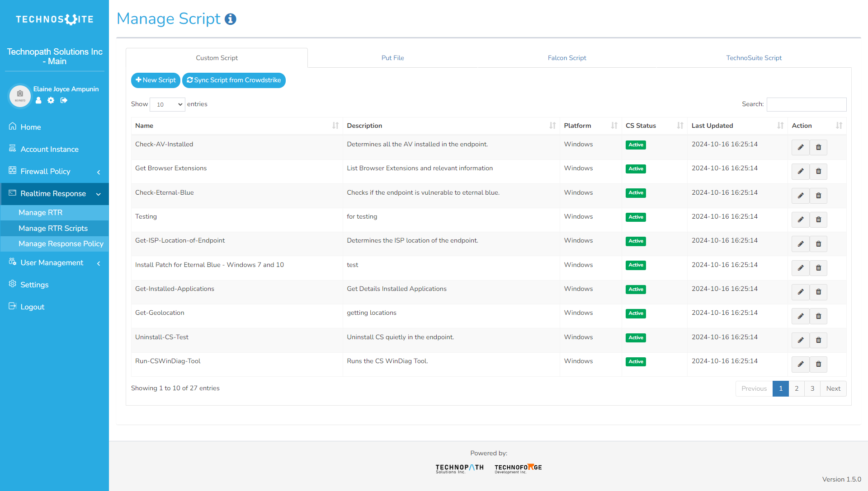Click the Search input field
Viewport: 868px width, 491px height.
pyautogui.click(x=806, y=104)
